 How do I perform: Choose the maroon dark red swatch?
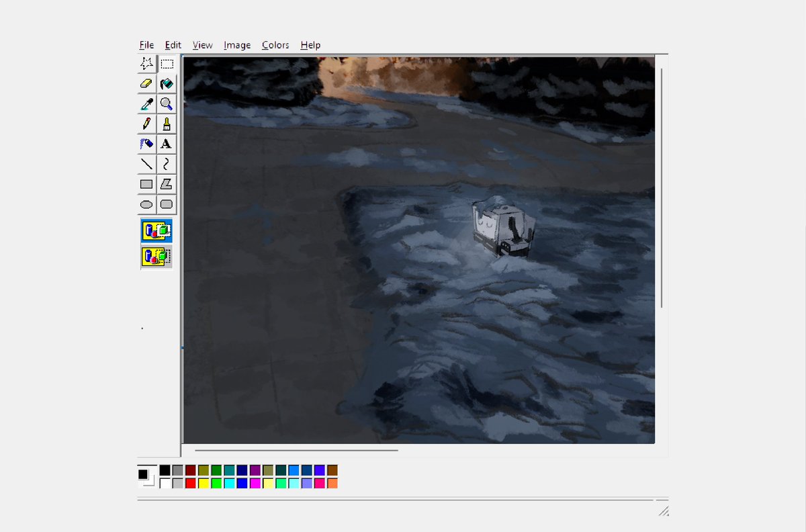(x=190, y=470)
